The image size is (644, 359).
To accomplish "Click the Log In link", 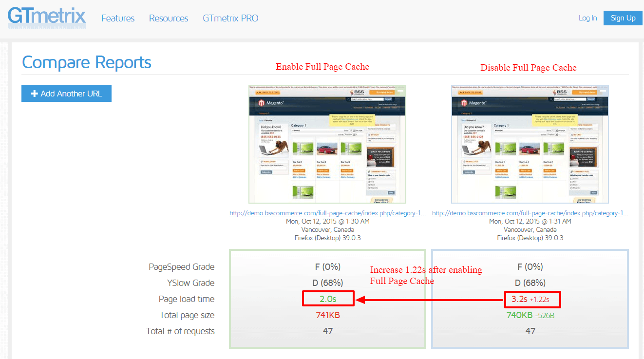I will coord(587,18).
